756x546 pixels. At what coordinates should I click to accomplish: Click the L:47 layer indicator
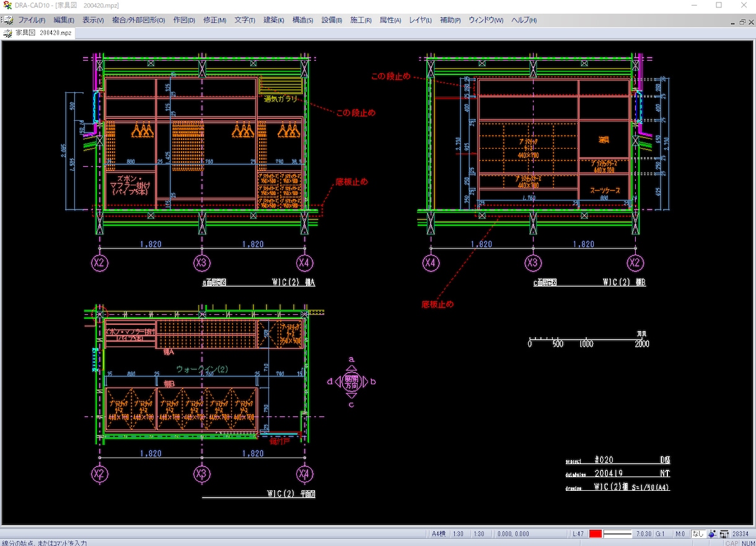click(578, 534)
